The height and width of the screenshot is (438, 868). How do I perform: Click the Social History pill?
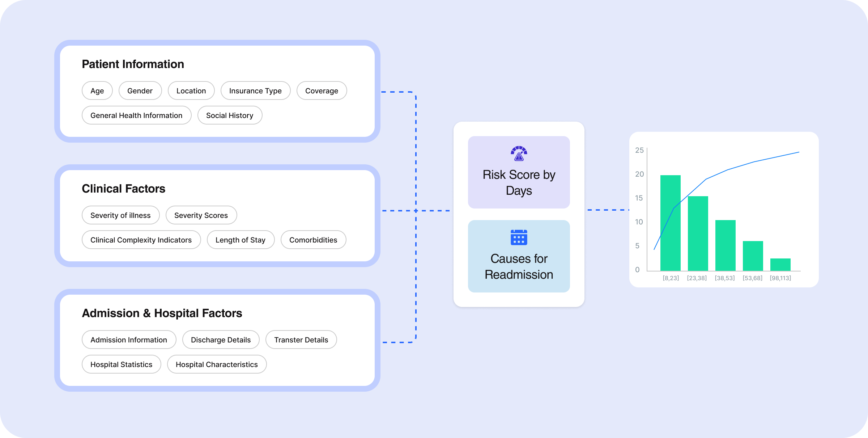230,115
